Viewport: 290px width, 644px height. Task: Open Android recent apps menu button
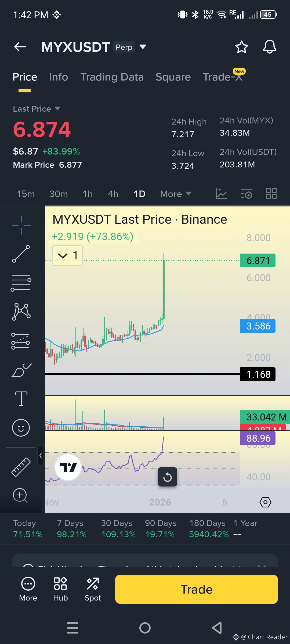click(x=73, y=628)
